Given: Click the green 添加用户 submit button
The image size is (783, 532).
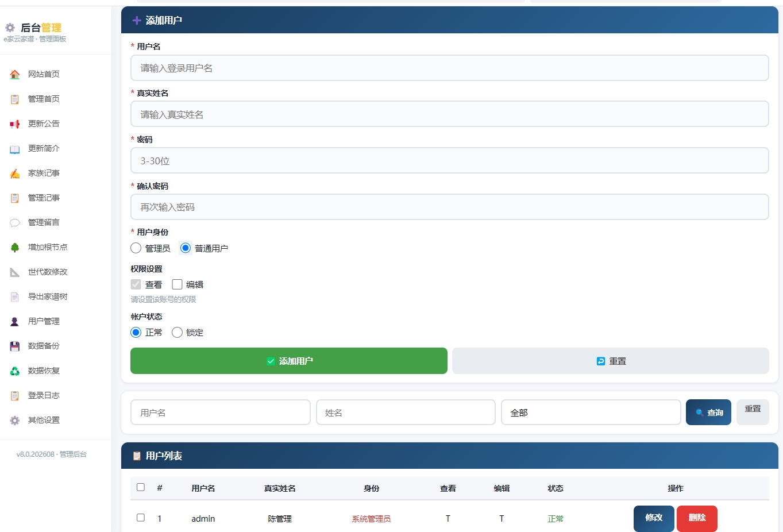Looking at the screenshot, I should [x=289, y=361].
